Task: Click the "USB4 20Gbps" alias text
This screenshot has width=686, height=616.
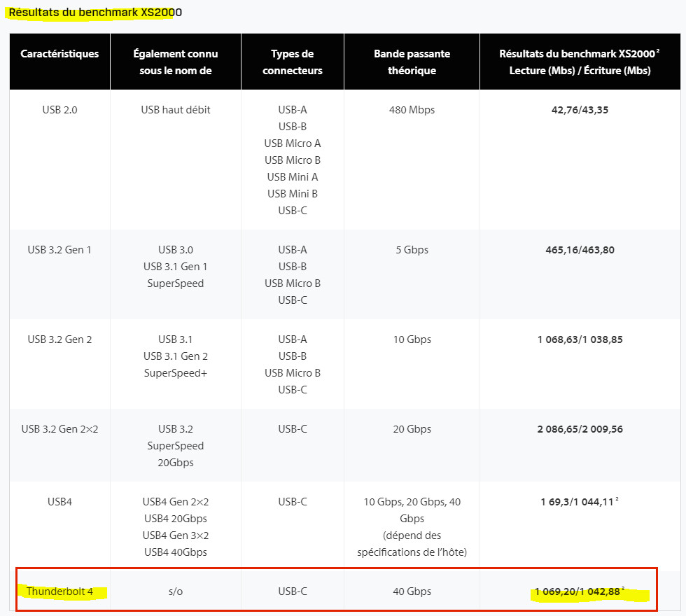Action: pos(176,519)
